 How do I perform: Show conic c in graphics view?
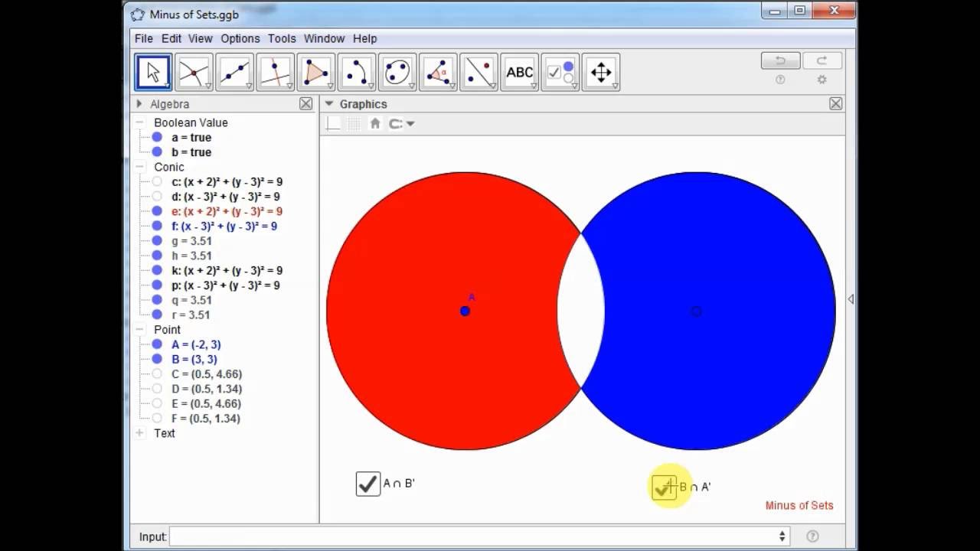click(157, 181)
